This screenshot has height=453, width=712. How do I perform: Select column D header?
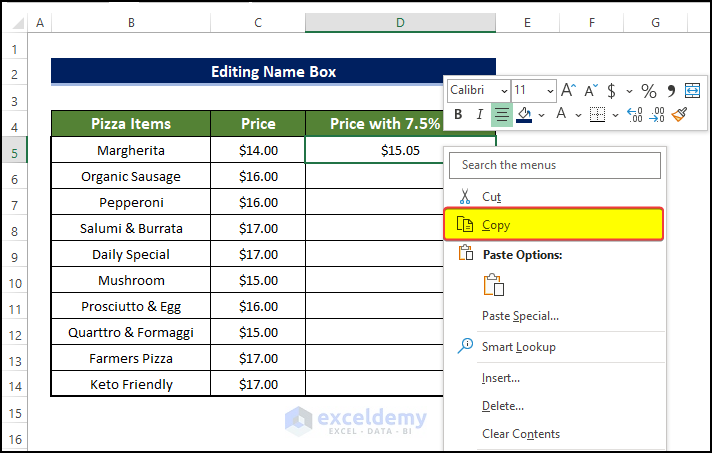[400, 23]
